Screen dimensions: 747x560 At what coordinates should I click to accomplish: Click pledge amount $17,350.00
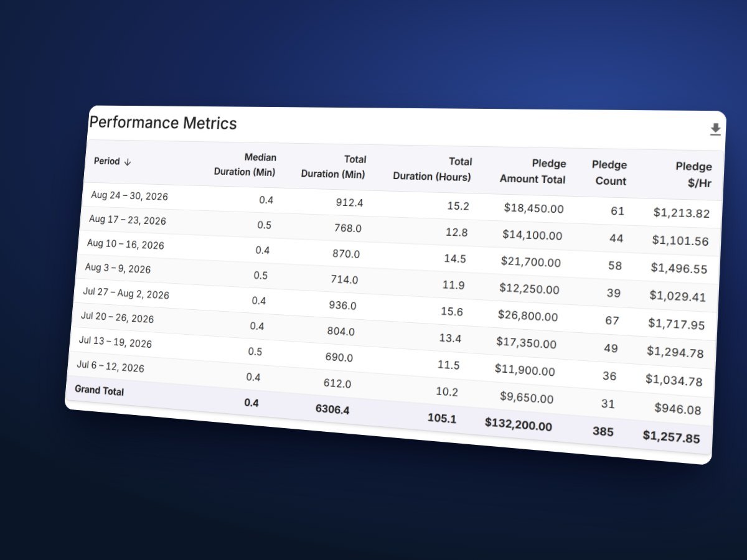(526, 342)
